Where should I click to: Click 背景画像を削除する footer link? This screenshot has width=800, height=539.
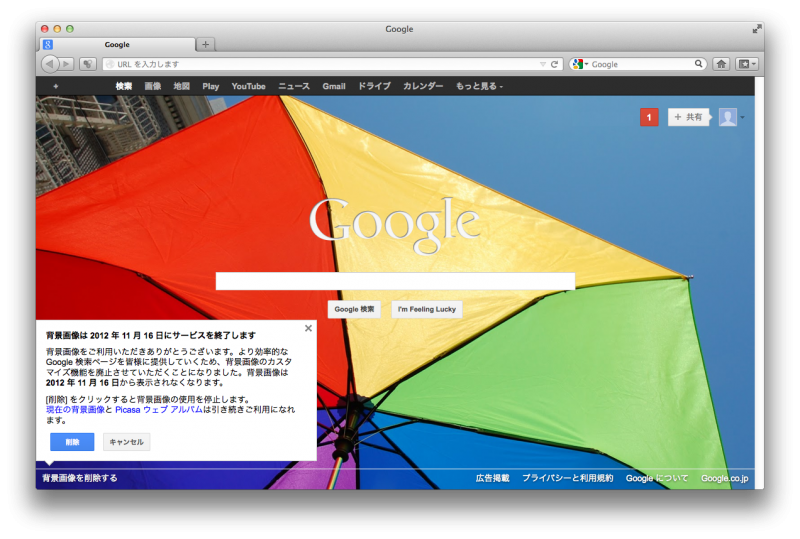coord(80,478)
